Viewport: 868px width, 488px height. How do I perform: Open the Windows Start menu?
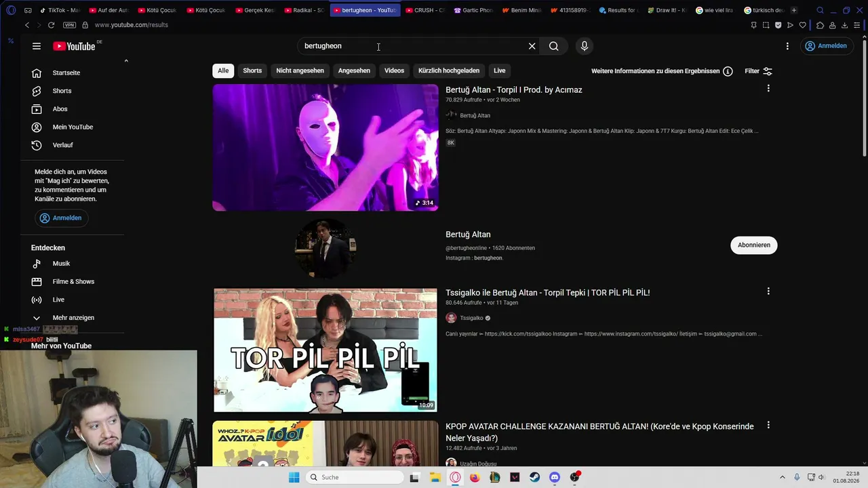click(x=294, y=477)
